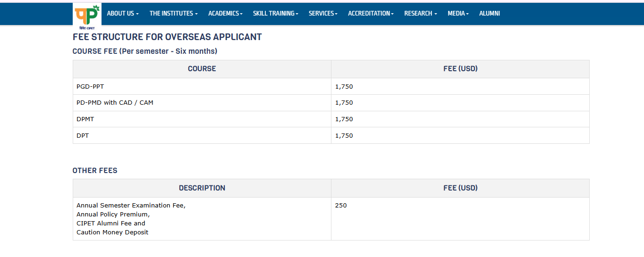Open the About Us dropdown menu
Screen dimensions: 644x257
point(123,14)
